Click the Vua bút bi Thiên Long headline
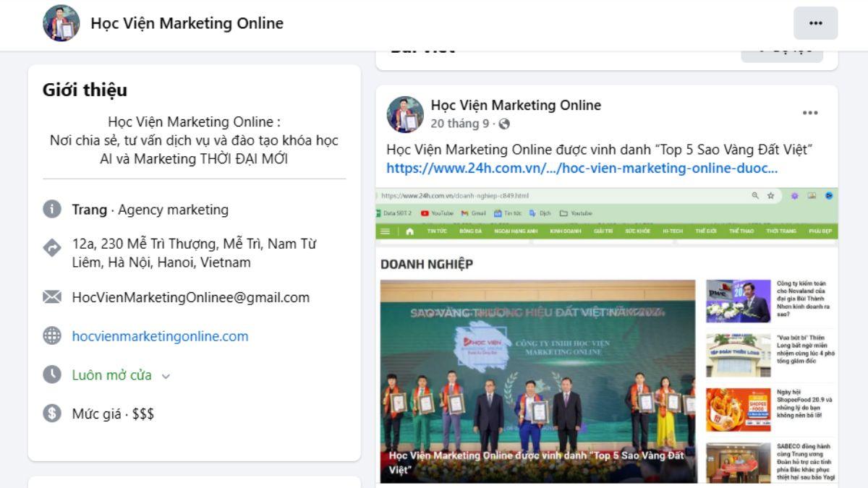 [x=806, y=349]
